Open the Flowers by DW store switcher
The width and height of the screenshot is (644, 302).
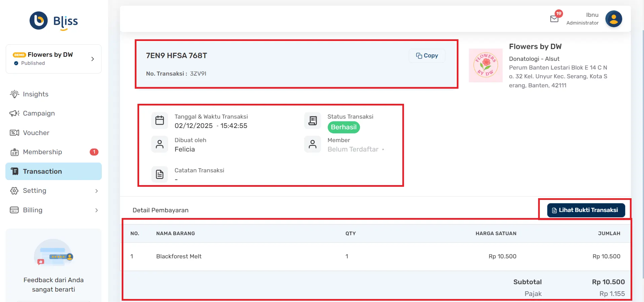[x=53, y=59]
